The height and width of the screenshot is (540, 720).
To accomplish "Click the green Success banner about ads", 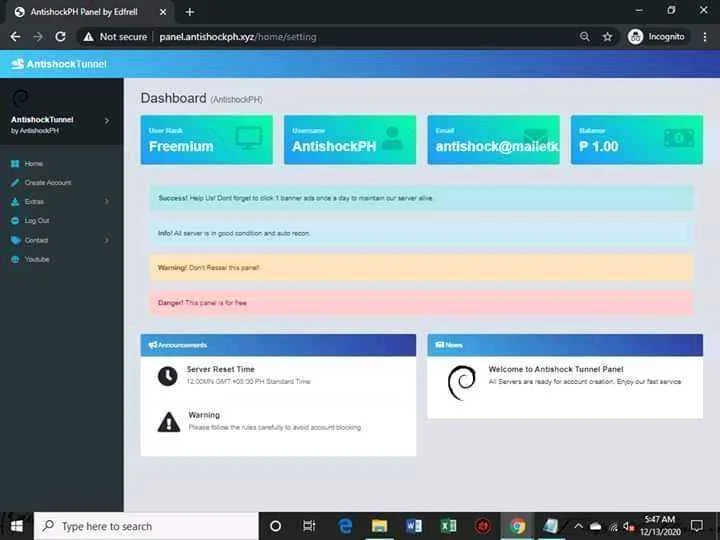I will 422,198.
